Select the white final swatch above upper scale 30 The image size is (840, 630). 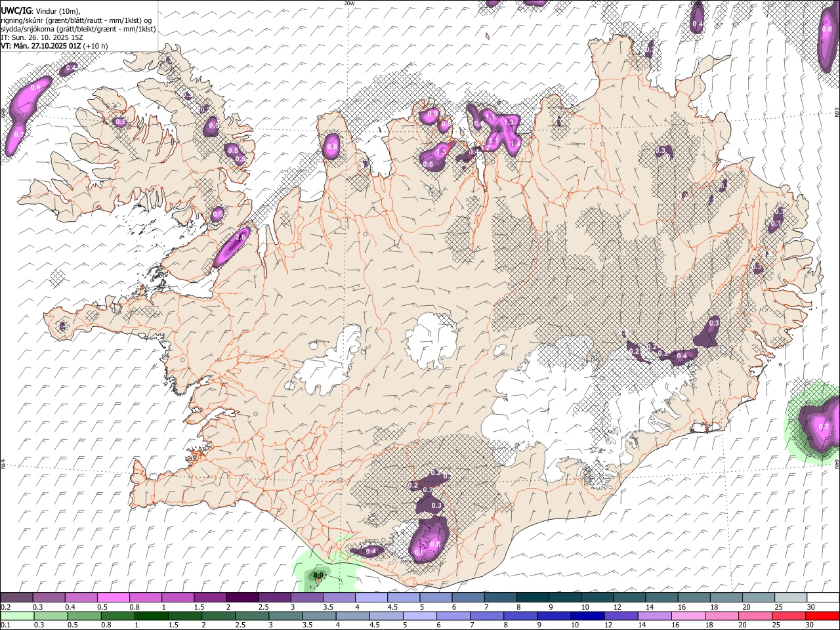click(x=822, y=598)
